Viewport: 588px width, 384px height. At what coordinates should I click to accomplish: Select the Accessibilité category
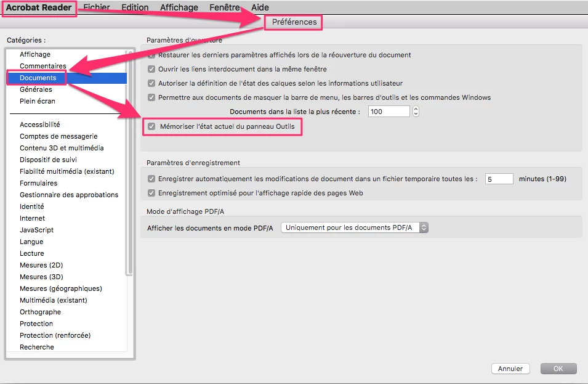pyautogui.click(x=40, y=125)
